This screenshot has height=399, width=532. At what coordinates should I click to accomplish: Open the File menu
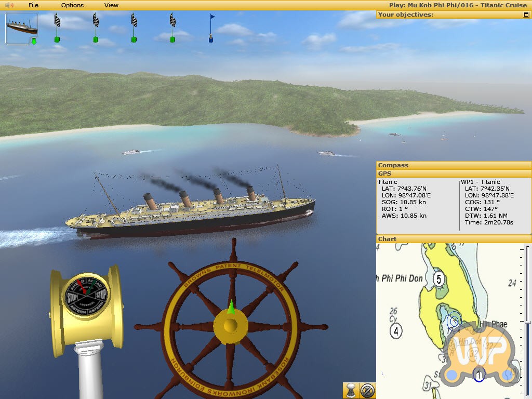[33, 5]
